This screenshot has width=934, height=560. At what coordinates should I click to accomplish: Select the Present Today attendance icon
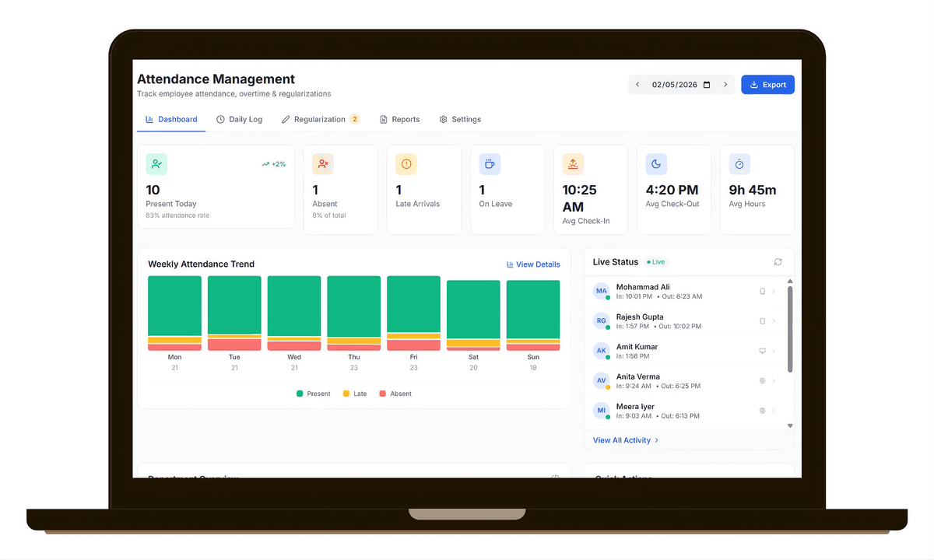pyautogui.click(x=156, y=164)
